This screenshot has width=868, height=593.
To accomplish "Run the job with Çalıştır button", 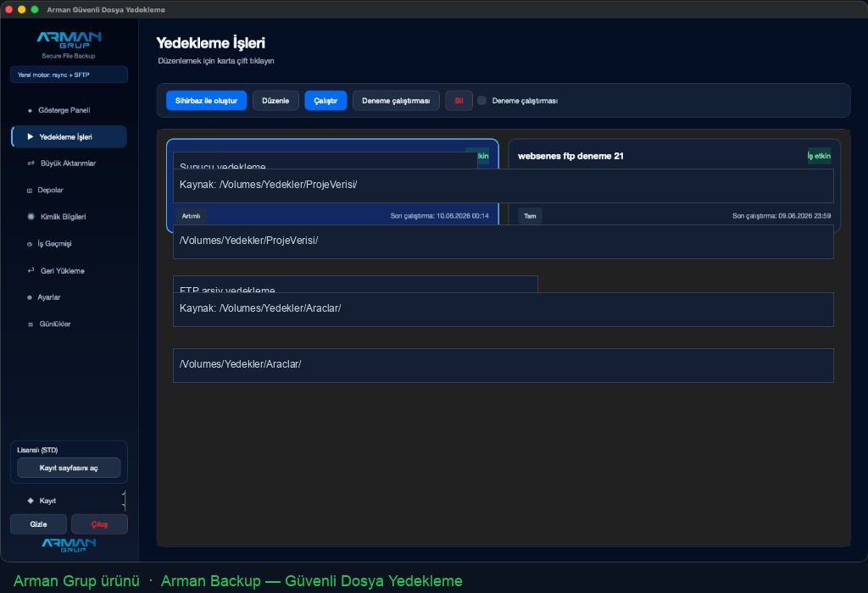I will point(325,101).
